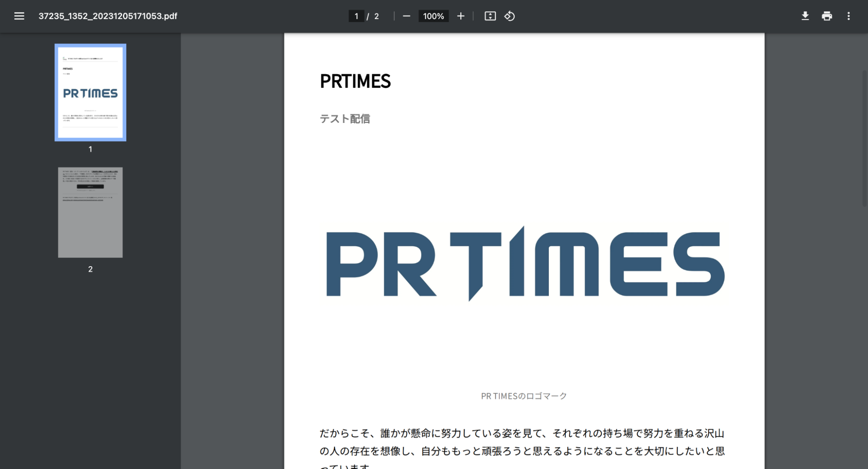This screenshot has width=868, height=469.
Task: Click the fit to page icon
Action: coord(490,16)
